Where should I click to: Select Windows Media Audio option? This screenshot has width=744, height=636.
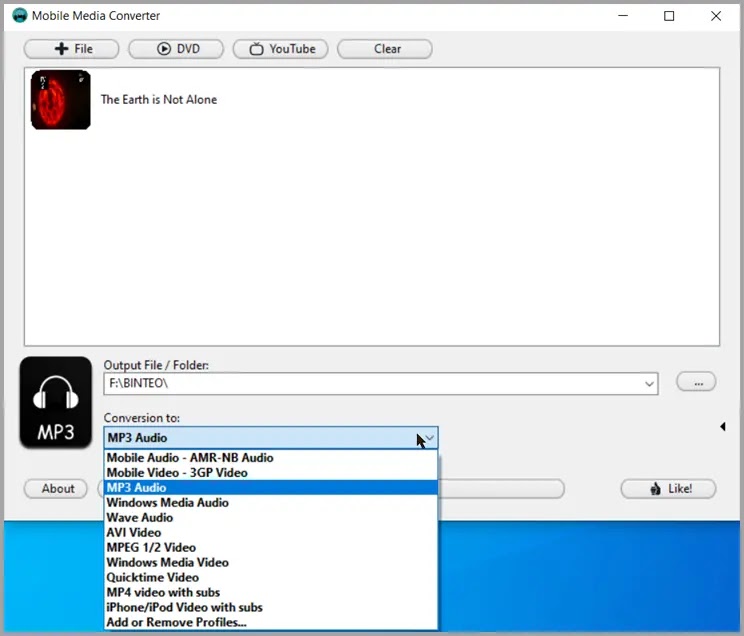click(271, 503)
